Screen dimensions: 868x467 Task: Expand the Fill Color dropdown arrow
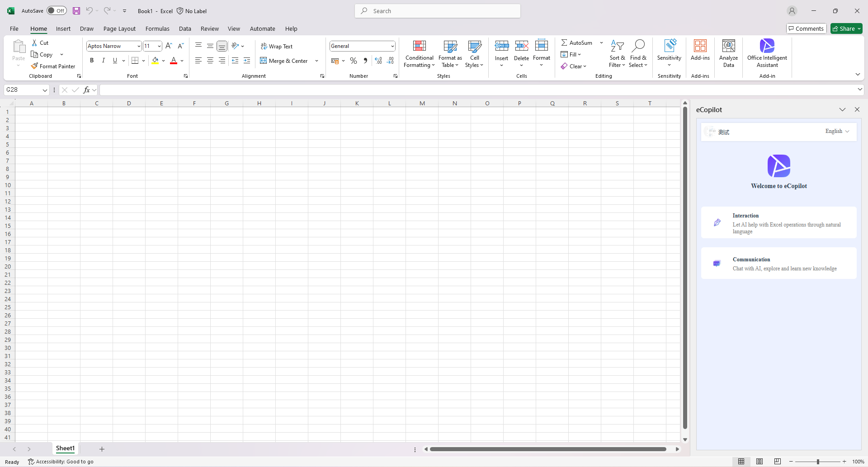[x=164, y=60]
